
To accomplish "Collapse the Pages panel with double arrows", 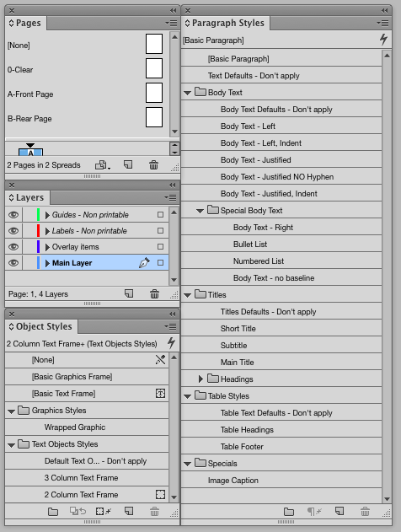I will (174, 11).
